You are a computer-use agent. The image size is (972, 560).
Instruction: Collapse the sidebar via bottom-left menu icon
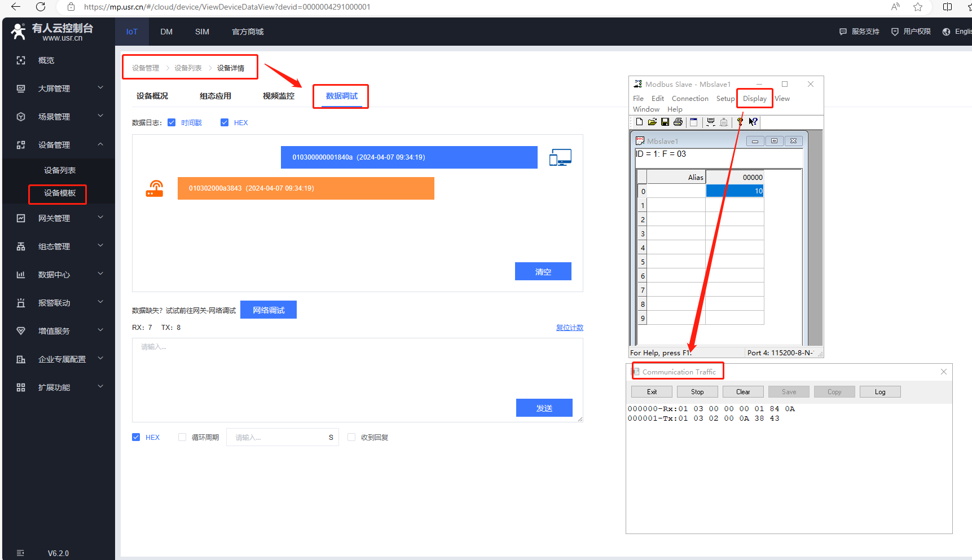(21, 553)
